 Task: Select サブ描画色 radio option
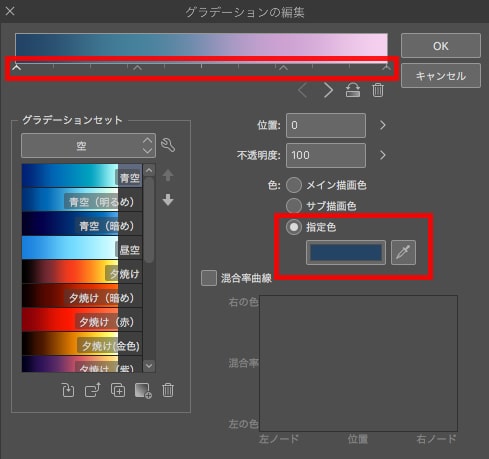tap(294, 206)
